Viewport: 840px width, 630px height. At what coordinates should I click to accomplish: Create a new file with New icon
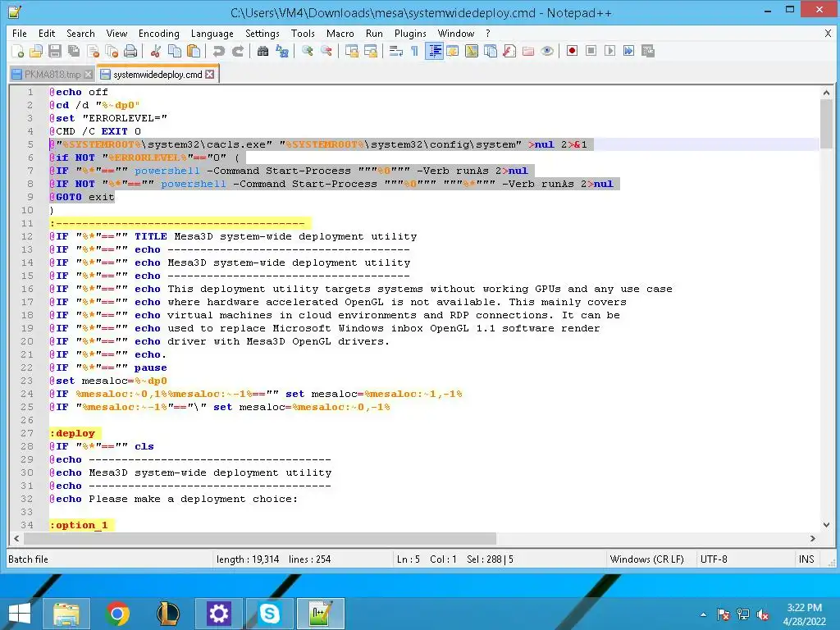point(17,51)
